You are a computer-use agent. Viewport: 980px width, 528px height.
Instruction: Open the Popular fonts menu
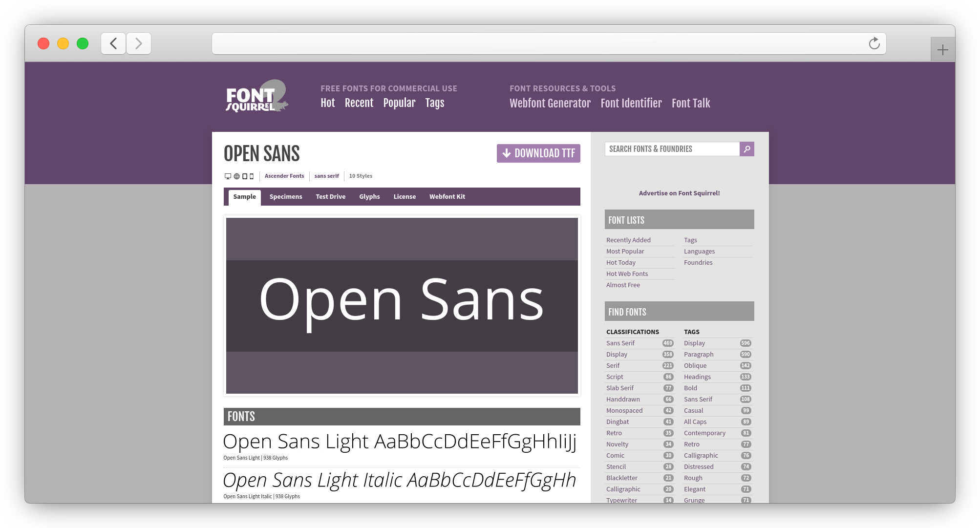(x=399, y=103)
